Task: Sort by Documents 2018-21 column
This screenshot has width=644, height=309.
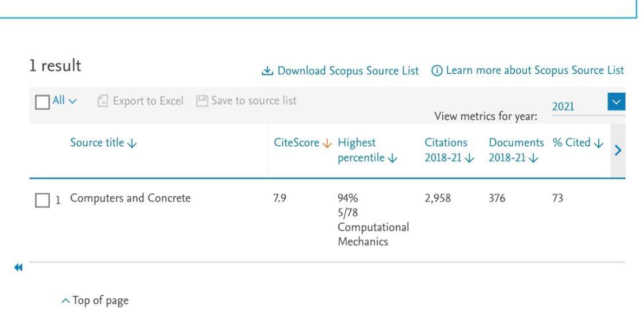Action: coord(515,150)
